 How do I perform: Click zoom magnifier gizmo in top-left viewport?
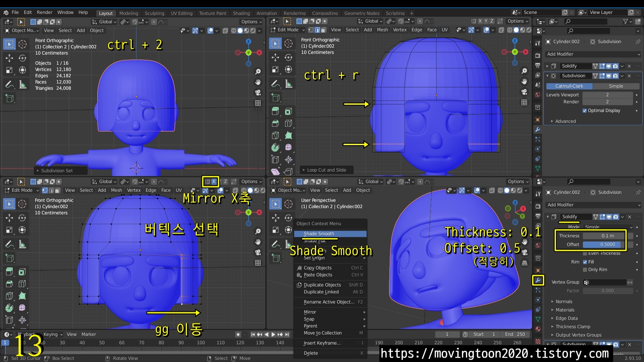258,72
